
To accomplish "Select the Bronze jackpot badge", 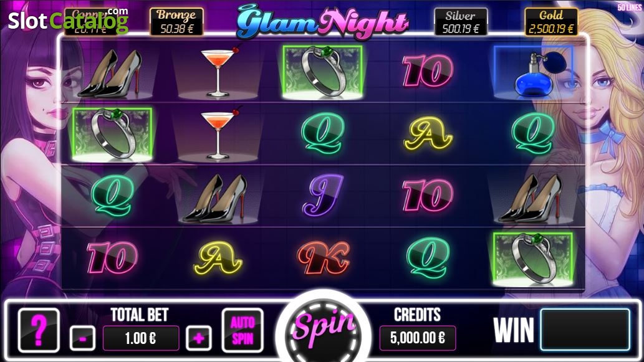I will [176, 22].
